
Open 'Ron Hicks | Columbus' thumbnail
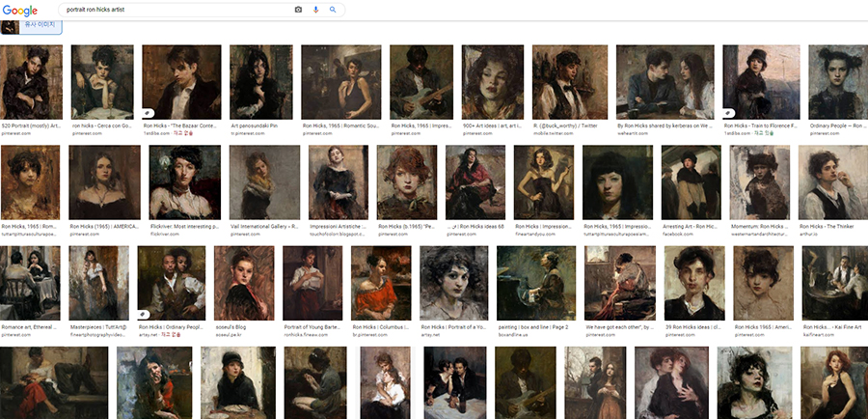coord(381,283)
